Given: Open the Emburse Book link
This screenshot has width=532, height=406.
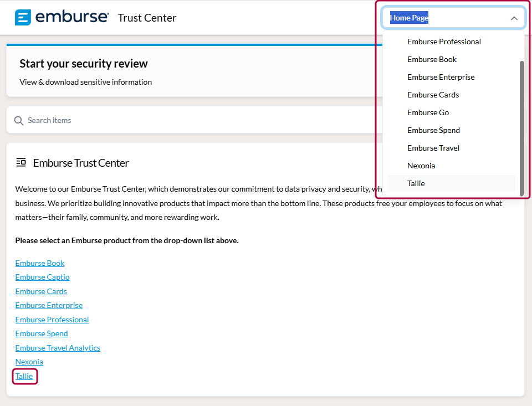Looking at the screenshot, I should [40, 263].
